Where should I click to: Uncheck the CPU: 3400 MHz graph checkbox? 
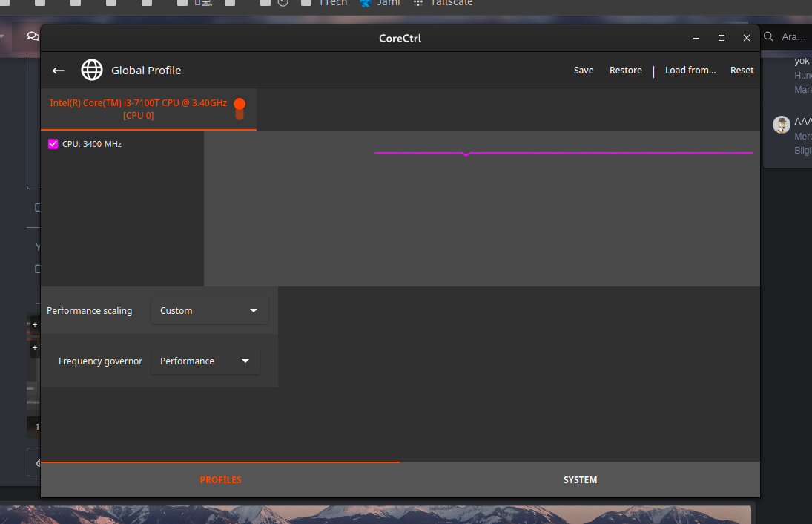pos(53,144)
